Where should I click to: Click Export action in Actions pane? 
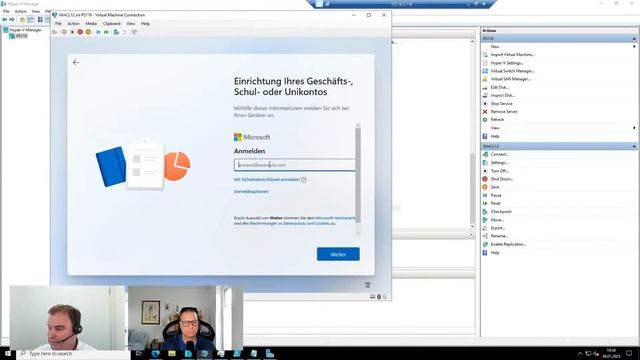pyautogui.click(x=498, y=228)
